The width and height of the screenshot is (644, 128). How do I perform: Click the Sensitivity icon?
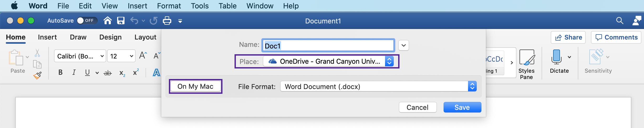coord(596,57)
